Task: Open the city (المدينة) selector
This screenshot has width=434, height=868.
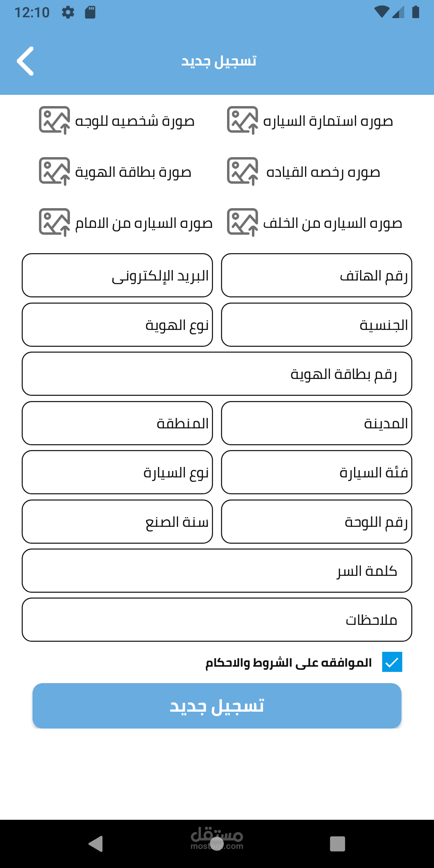Action: (x=317, y=423)
